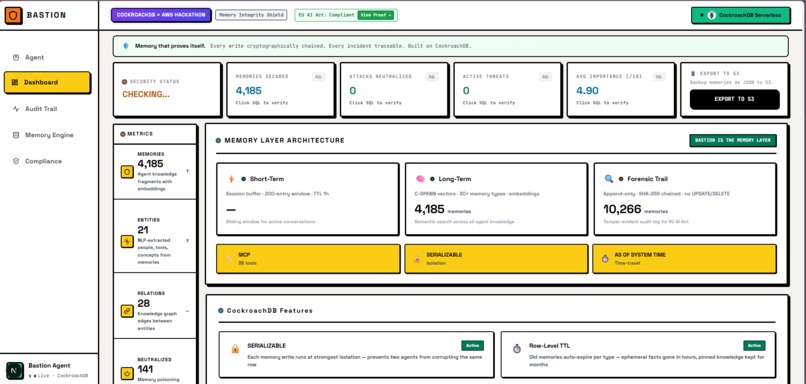Click Active badge on SERIALIZABLE feature
The image size is (806, 384).
(x=472, y=345)
